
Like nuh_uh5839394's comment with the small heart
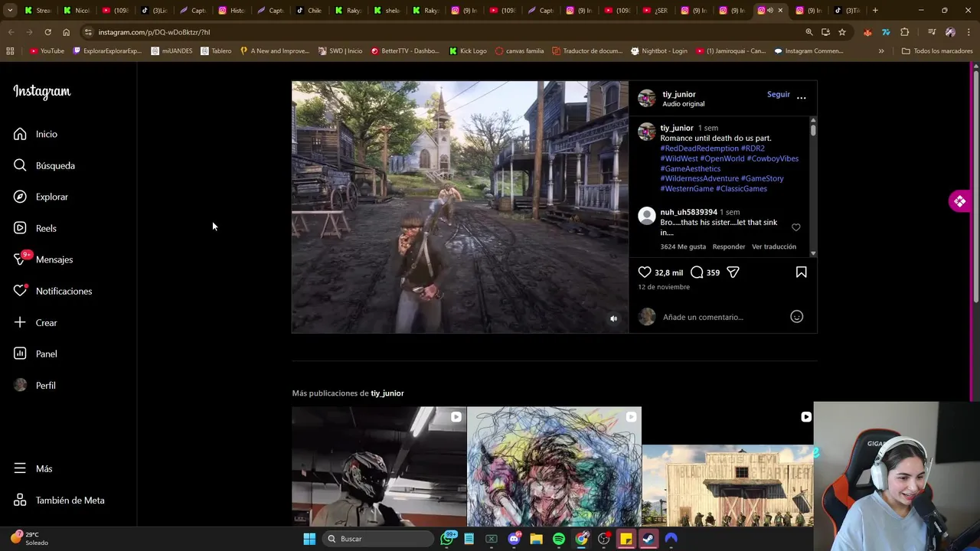pyautogui.click(x=795, y=227)
